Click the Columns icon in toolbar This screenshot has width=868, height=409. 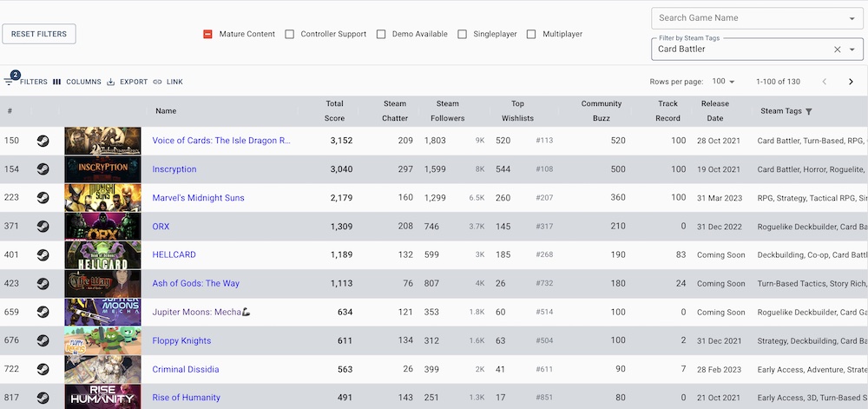(57, 82)
